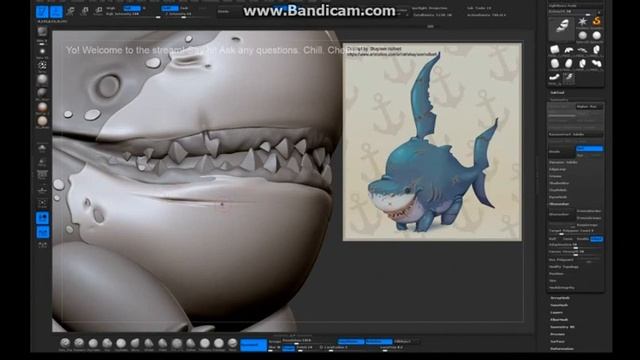Select the PolyMesh3D star tool icon
This screenshot has width=640, height=360.
point(583,21)
